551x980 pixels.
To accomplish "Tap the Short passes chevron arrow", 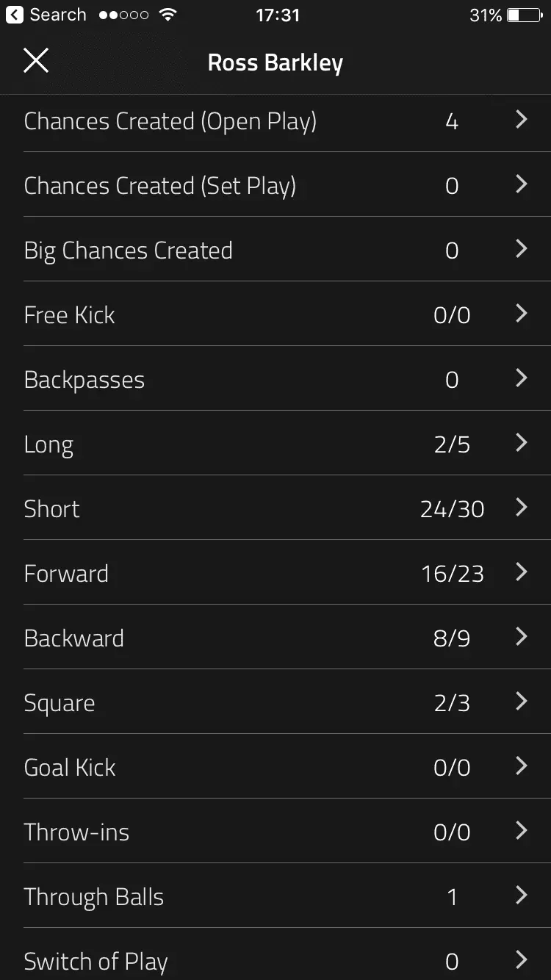I will point(521,508).
